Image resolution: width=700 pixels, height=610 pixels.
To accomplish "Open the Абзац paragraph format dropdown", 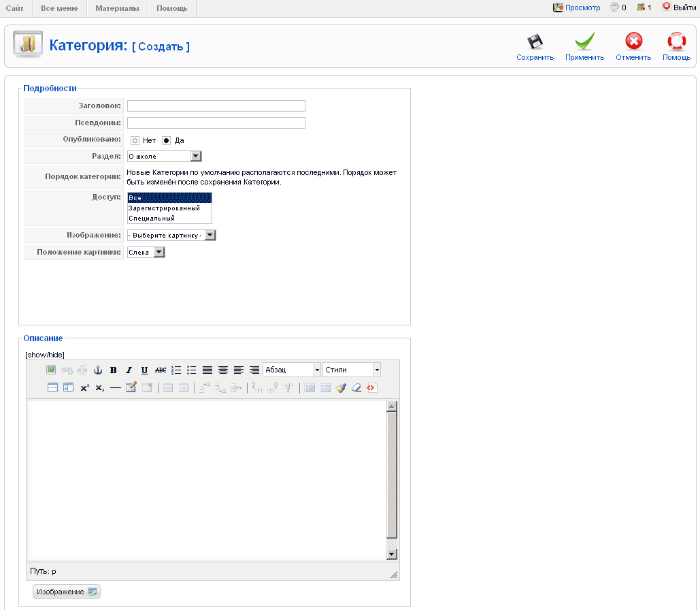I will click(291, 370).
